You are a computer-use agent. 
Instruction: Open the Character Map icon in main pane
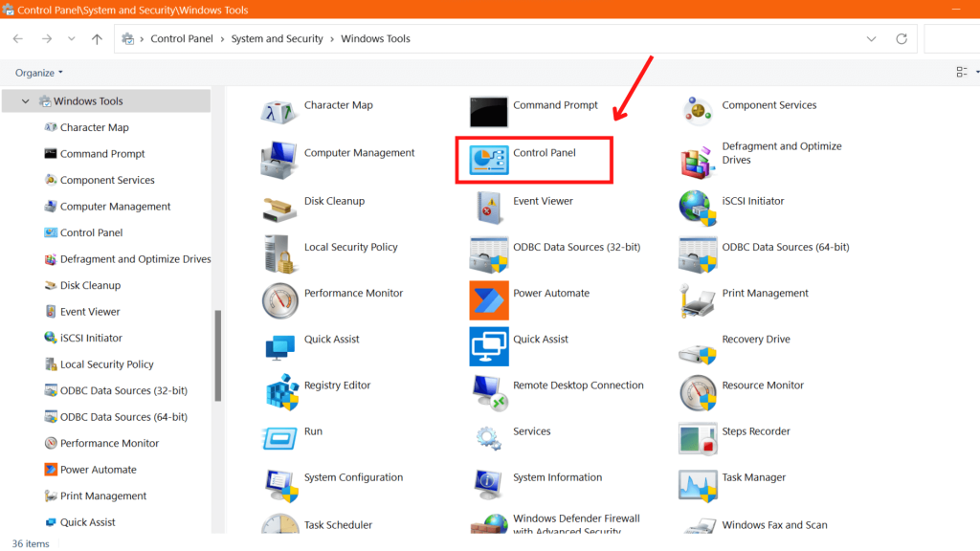click(x=278, y=113)
